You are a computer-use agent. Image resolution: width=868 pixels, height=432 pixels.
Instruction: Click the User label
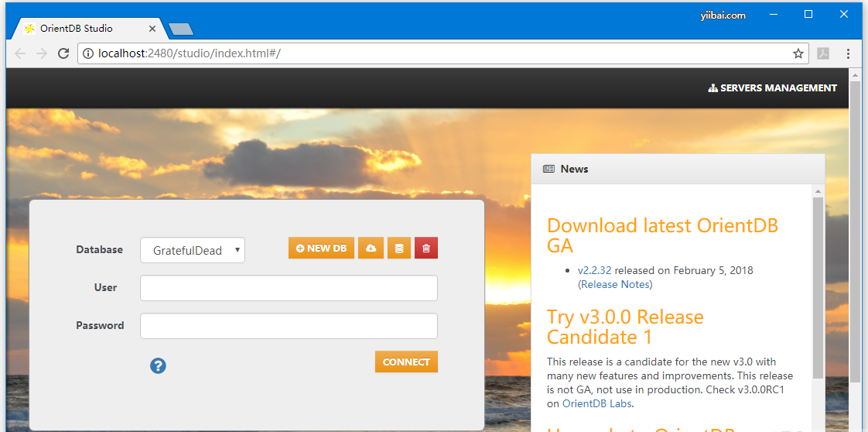pyautogui.click(x=105, y=287)
